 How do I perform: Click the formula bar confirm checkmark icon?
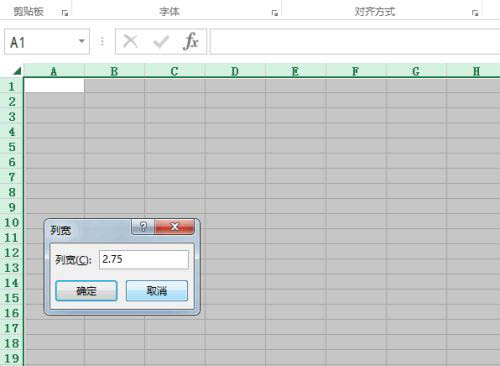pyautogui.click(x=161, y=42)
